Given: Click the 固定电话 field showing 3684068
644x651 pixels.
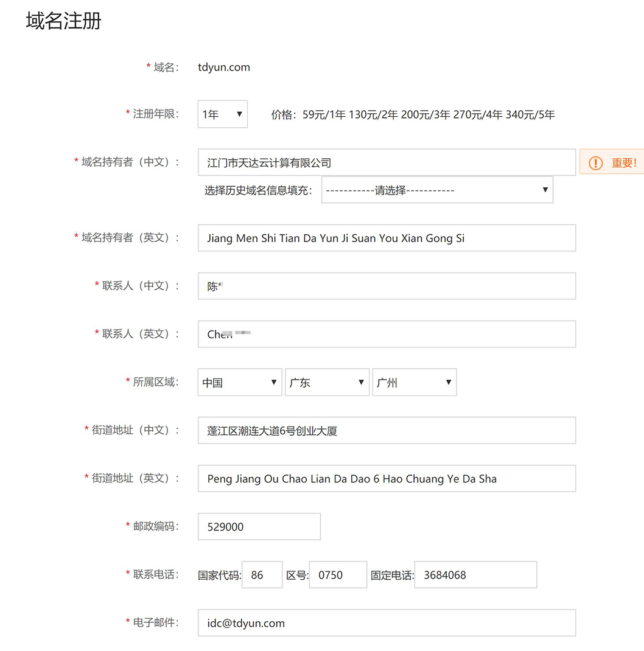Looking at the screenshot, I should (x=476, y=575).
